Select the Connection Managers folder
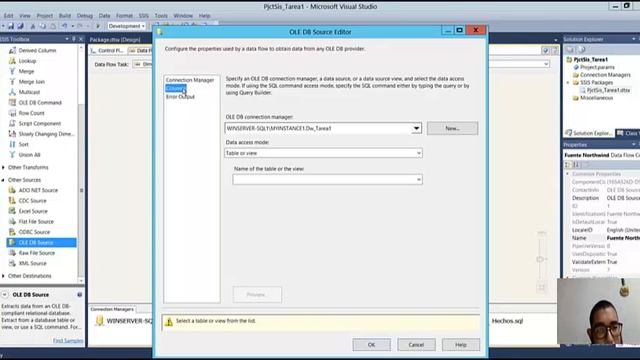 coord(605,75)
